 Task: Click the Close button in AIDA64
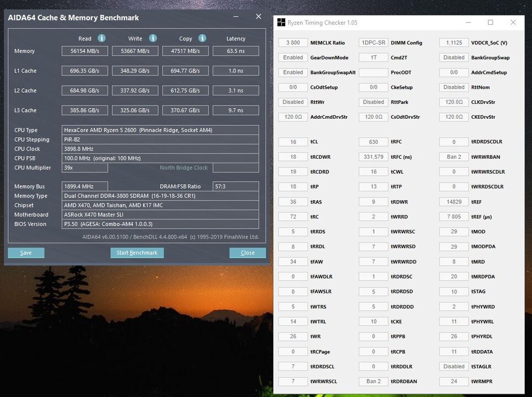pyautogui.click(x=247, y=253)
